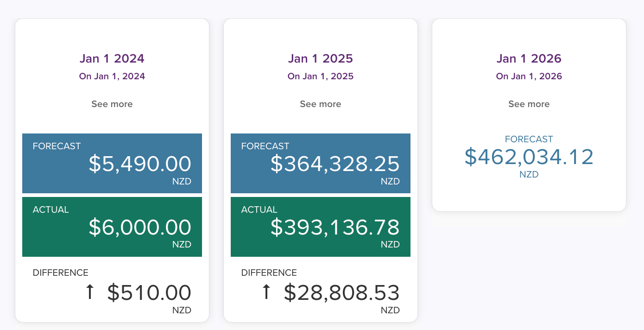This screenshot has width=644, height=330.
Task: Click the $510.00 difference amount
Action: pyautogui.click(x=149, y=293)
